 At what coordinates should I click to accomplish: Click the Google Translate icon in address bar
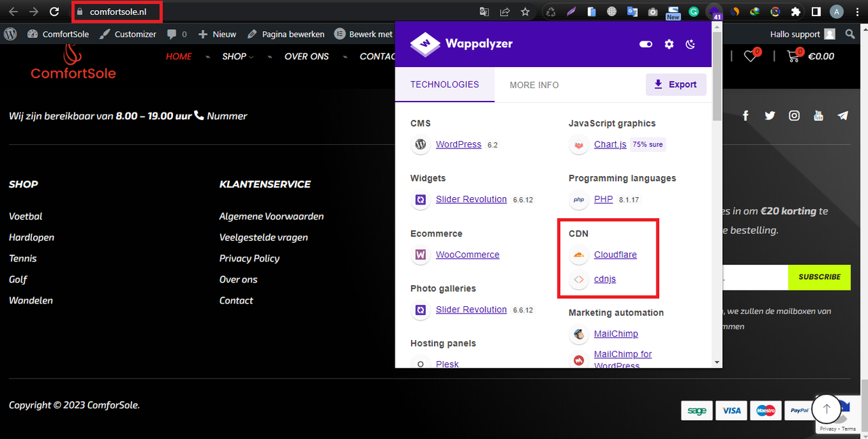pyautogui.click(x=484, y=12)
